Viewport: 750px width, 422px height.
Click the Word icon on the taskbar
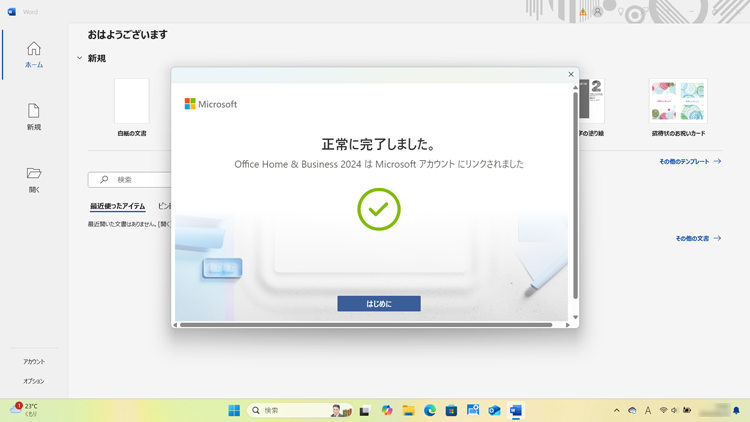(x=516, y=410)
